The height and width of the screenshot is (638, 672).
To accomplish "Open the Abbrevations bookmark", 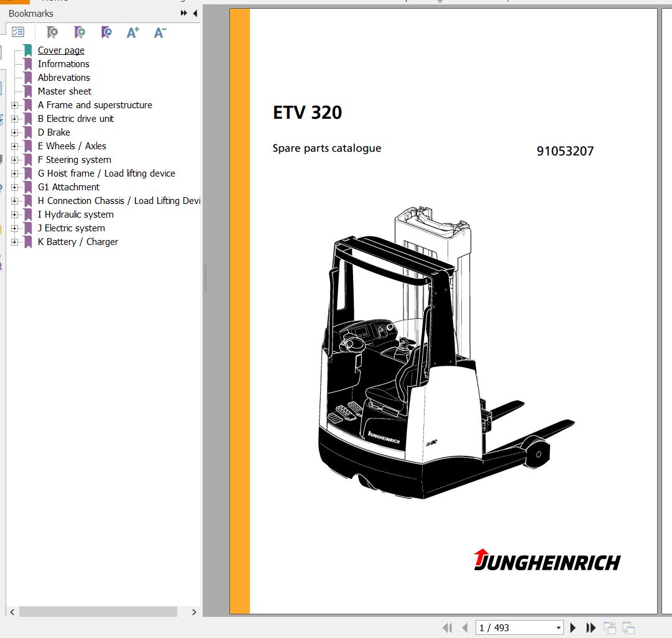I will pyautogui.click(x=64, y=78).
